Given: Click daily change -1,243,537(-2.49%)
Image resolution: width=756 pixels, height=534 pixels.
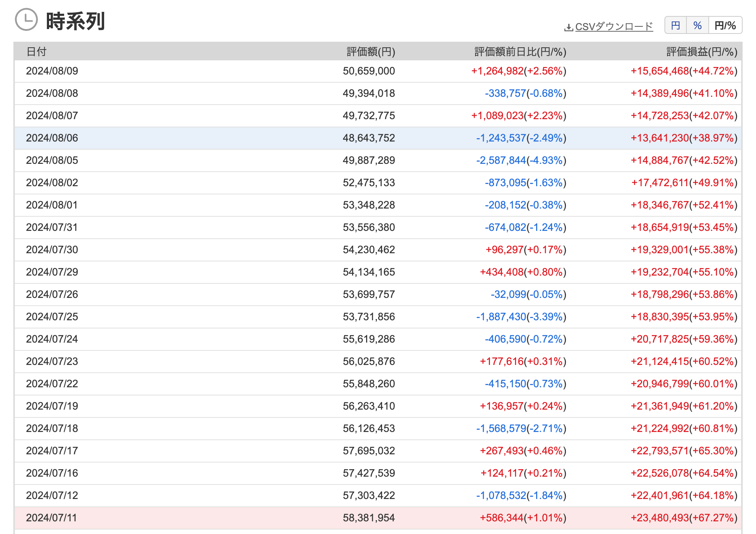Looking at the screenshot, I should click(x=521, y=138).
